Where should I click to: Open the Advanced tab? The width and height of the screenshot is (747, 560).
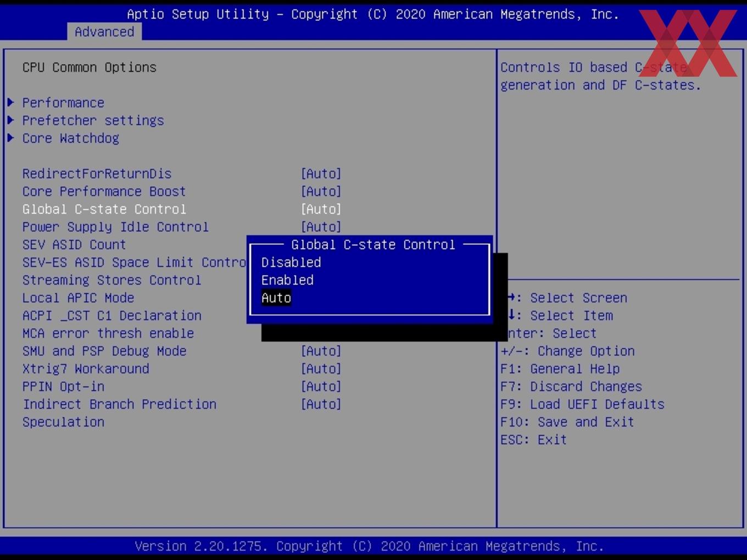104,32
